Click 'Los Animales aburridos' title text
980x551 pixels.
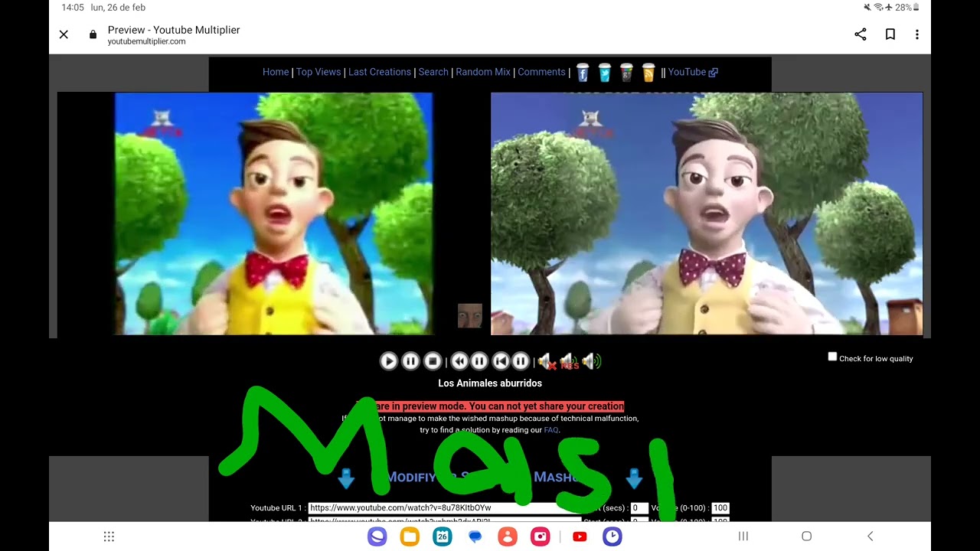pos(490,383)
